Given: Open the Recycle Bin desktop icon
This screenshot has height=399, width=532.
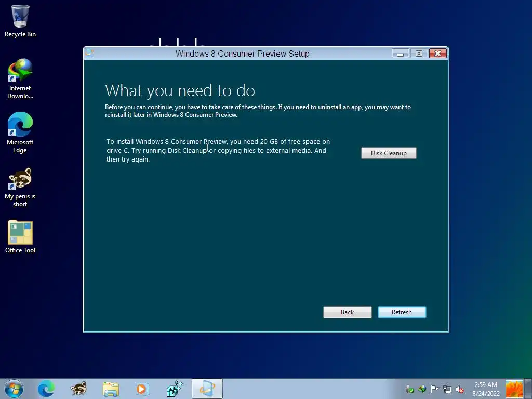Looking at the screenshot, I should tap(20, 21).
